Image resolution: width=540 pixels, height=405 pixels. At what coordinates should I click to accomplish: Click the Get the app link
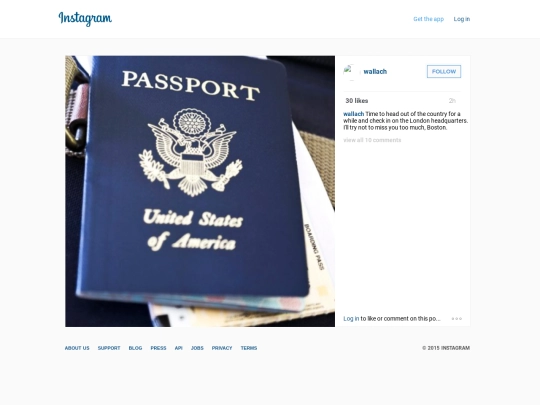(x=428, y=19)
